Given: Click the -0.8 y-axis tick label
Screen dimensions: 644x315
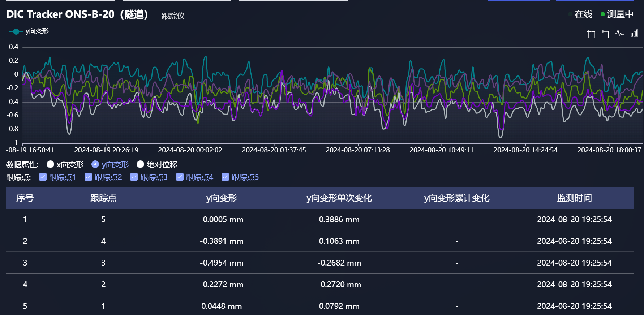Looking at the screenshot, I should point(12,129).
